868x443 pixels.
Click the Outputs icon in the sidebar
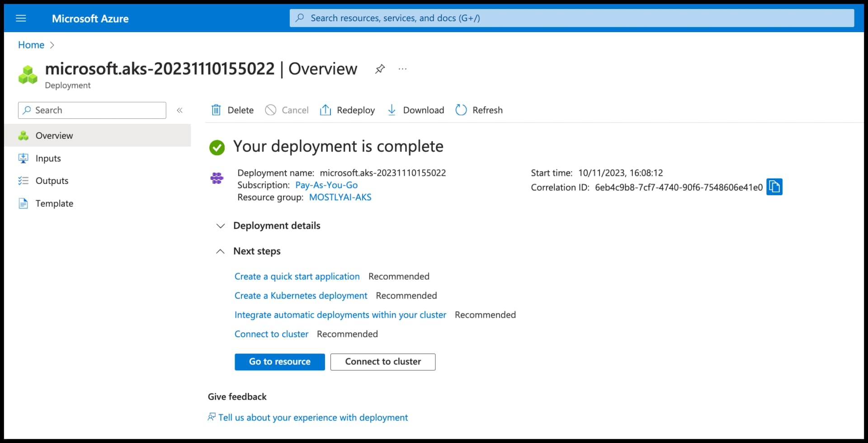point(24,180)
